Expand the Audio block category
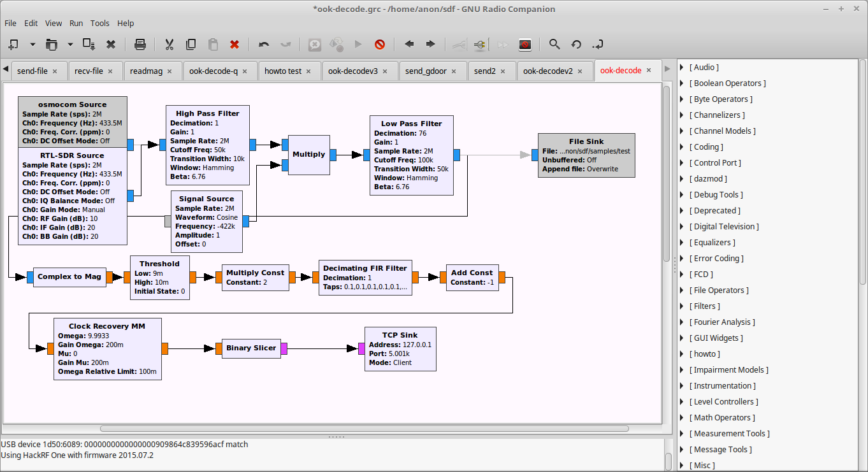The height and width of the screenshot is (472, 868). pos(681,68)
